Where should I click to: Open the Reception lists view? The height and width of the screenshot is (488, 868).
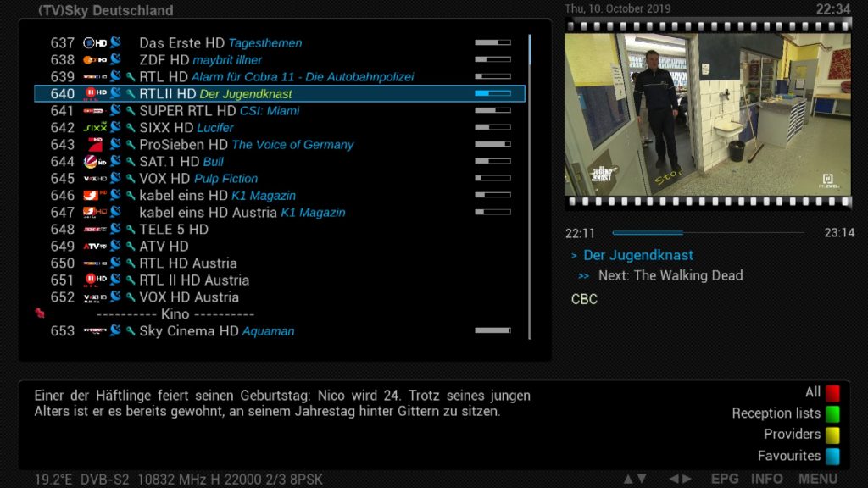tap(776, 413)
